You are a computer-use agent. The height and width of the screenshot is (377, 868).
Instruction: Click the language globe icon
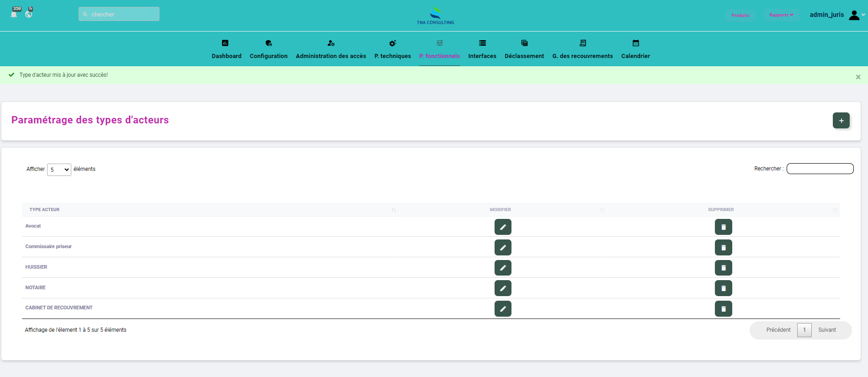(x=29, y=14)
